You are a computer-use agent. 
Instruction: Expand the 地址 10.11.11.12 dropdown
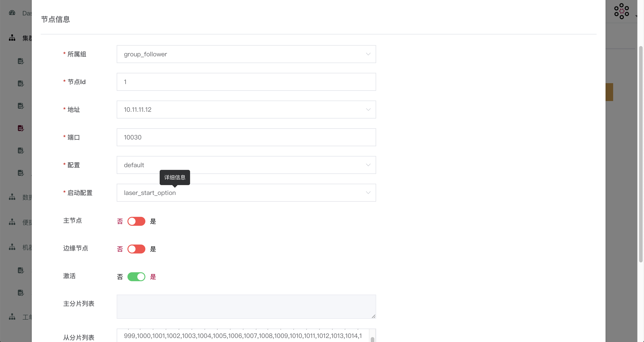pyautogui.click(x=368, y=110)
